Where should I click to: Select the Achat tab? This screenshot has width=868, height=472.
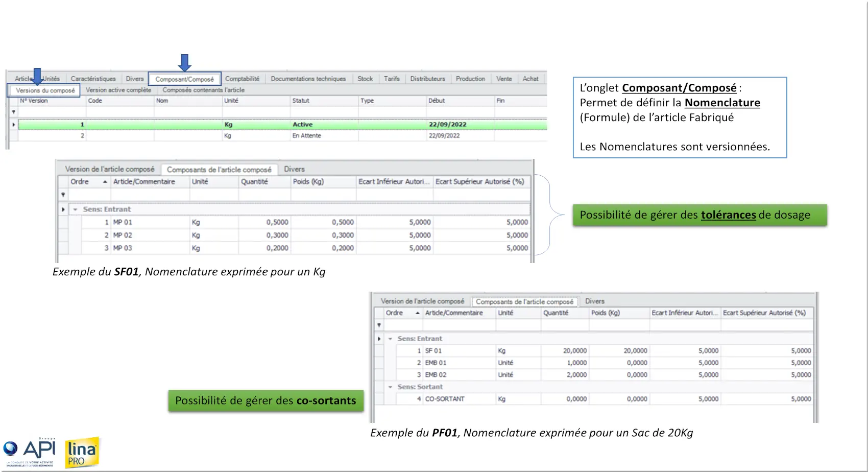(531, 79)
